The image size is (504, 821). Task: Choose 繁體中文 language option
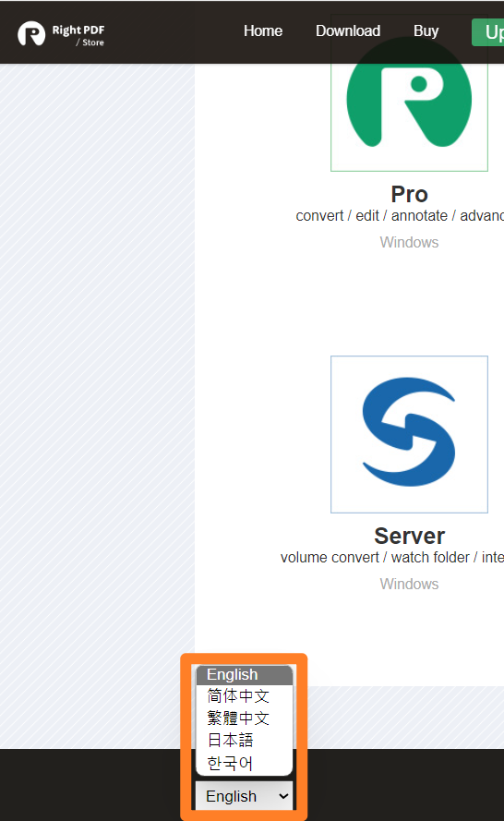click(x=244, y=718)
